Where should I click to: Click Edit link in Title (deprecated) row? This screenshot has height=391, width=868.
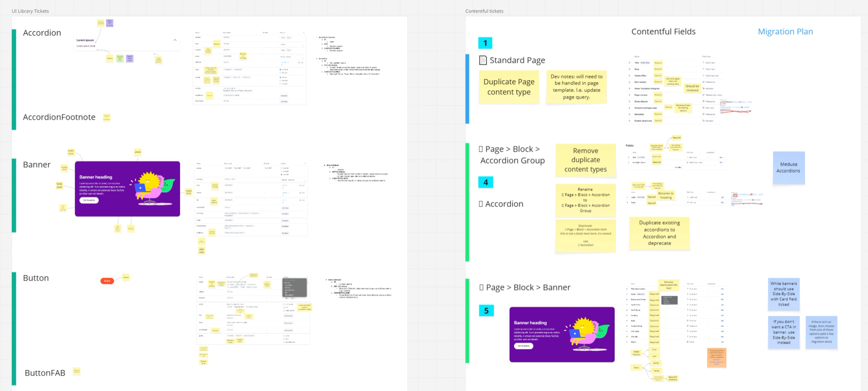(722, 289)
